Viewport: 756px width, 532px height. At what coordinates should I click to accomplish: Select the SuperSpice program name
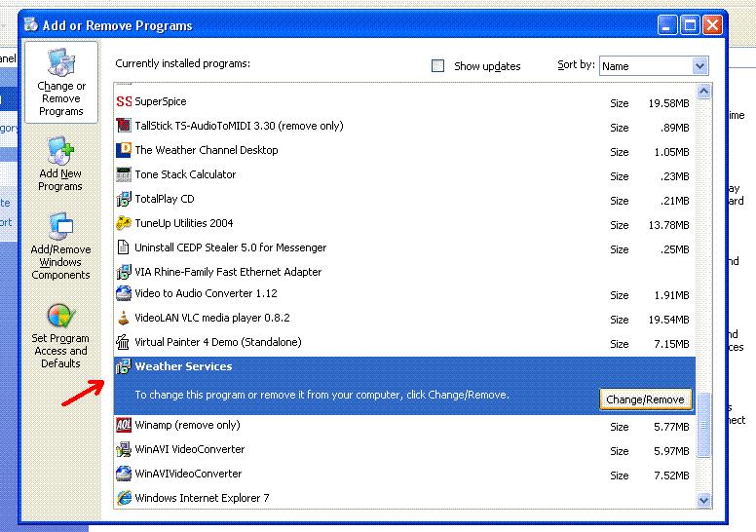(x=161, y=101)
